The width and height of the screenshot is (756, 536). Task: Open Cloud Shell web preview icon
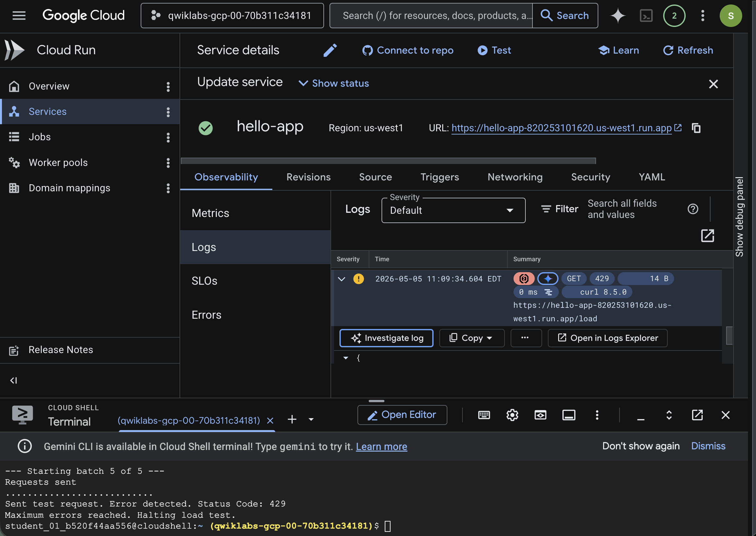click(540, 415)
